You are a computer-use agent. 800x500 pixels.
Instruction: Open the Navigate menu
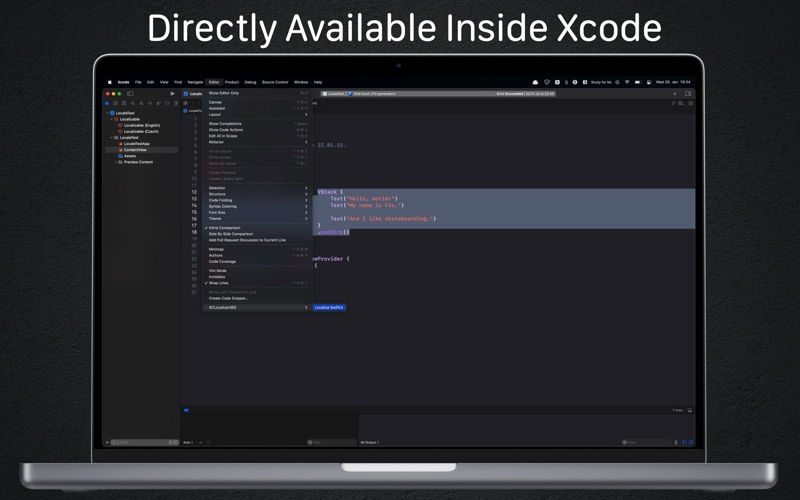tap(195, 82)
